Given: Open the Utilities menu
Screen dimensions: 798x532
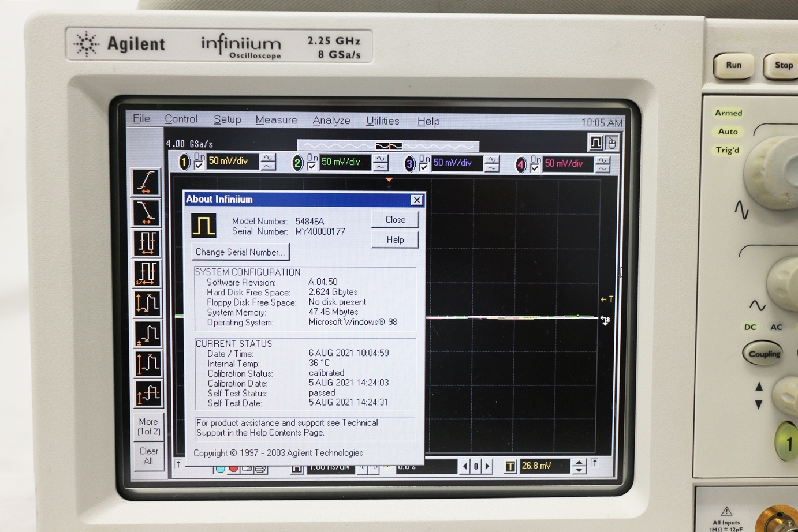Looking at the screenshot, I should [x=382, y=121].
